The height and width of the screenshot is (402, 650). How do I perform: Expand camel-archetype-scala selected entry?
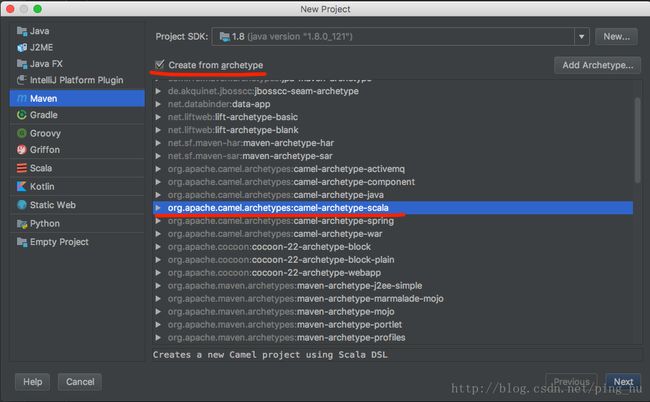click(x=158, y=208)
